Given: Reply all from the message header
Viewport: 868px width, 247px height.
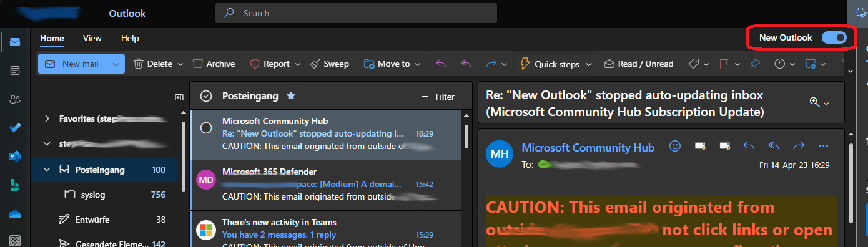Looking at the screenshot, I should [774, 146].
